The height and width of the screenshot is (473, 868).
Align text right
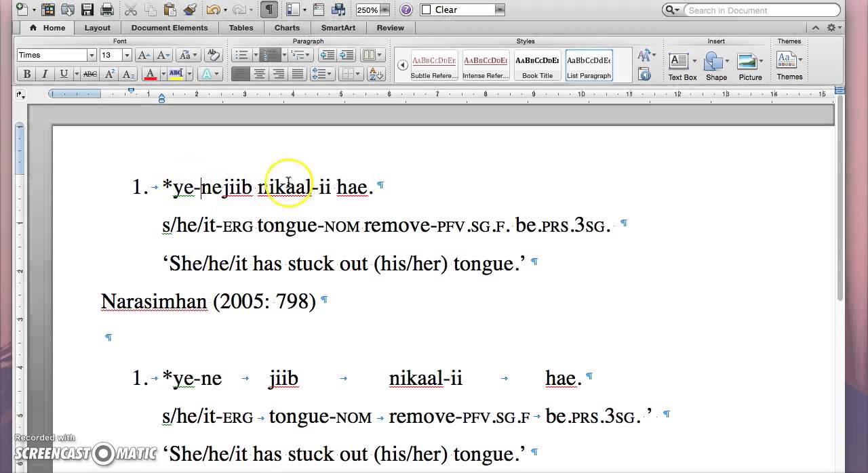(x=278, y=74)
